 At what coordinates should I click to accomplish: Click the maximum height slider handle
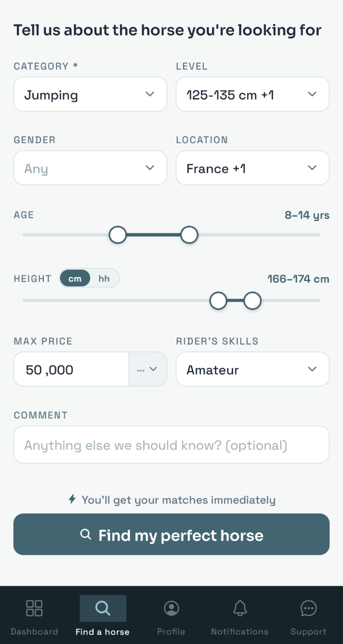point(252,300)
